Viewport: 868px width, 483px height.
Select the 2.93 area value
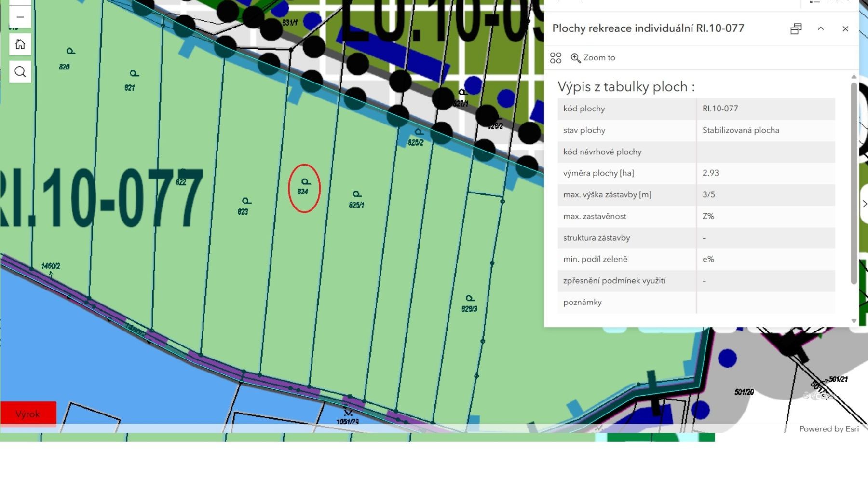tap(710, 173)
